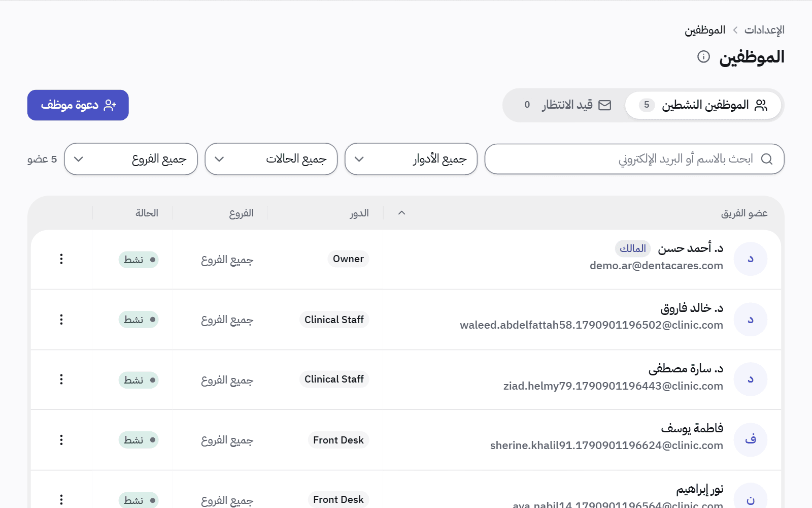Click avatar of د. خالد فاروق
The image size is (812, 508).
[750, 320]
